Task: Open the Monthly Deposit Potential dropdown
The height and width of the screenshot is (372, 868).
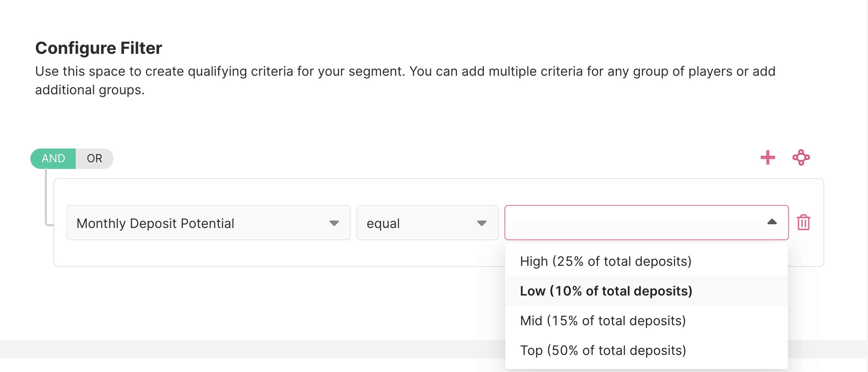Action: [208, 223]
